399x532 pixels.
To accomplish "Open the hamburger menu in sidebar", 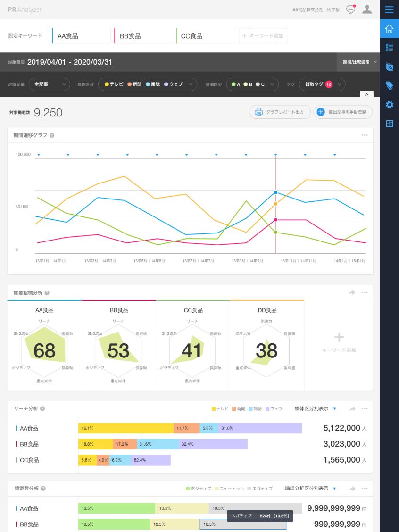I will 389,9.
